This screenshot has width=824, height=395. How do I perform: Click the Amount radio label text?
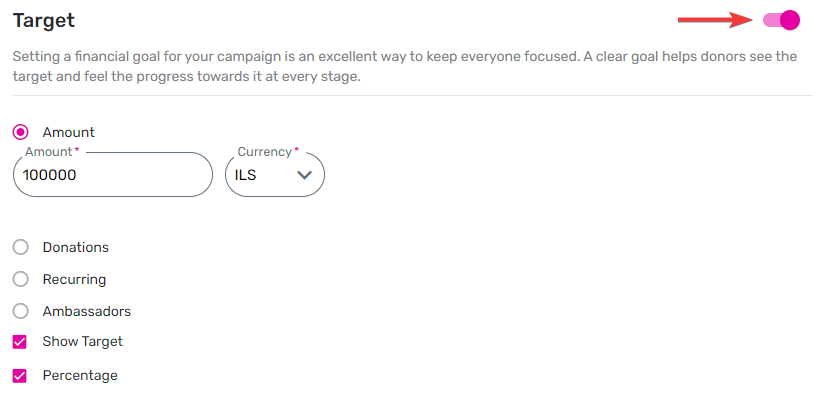[68, 132]
